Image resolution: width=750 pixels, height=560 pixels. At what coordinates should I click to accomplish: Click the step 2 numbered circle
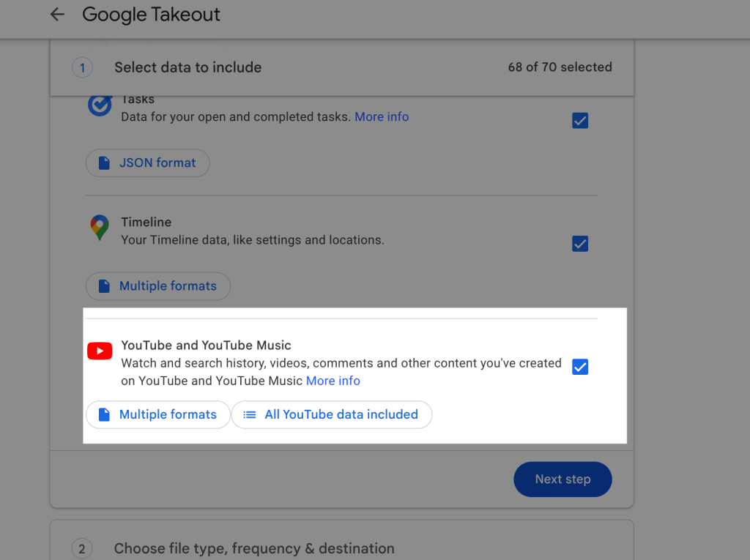click(x=82, y=548)
